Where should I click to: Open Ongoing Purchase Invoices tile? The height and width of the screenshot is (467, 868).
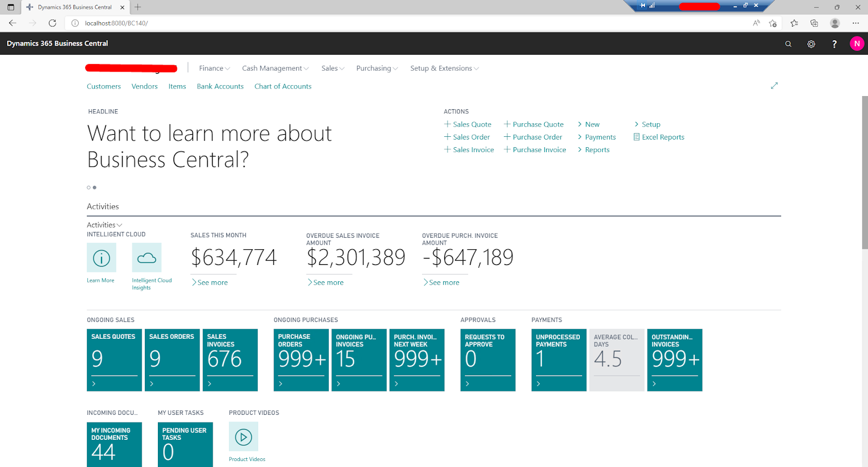click(359, 360)
